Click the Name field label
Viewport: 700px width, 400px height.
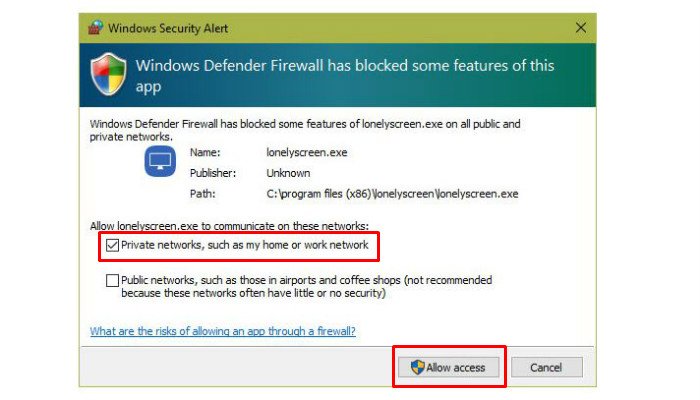(x=204, y=152)
